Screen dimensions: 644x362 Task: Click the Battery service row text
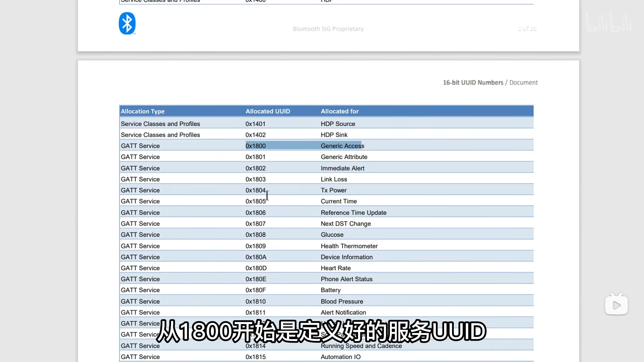pyautogui.click(x=330, y=290)
